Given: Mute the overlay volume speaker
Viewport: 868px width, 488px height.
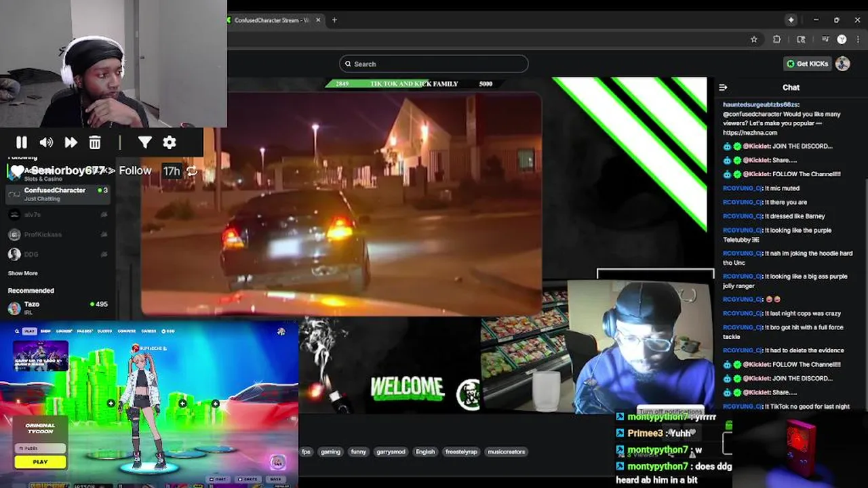Looking at the screenshot, I should click(46, 142).
